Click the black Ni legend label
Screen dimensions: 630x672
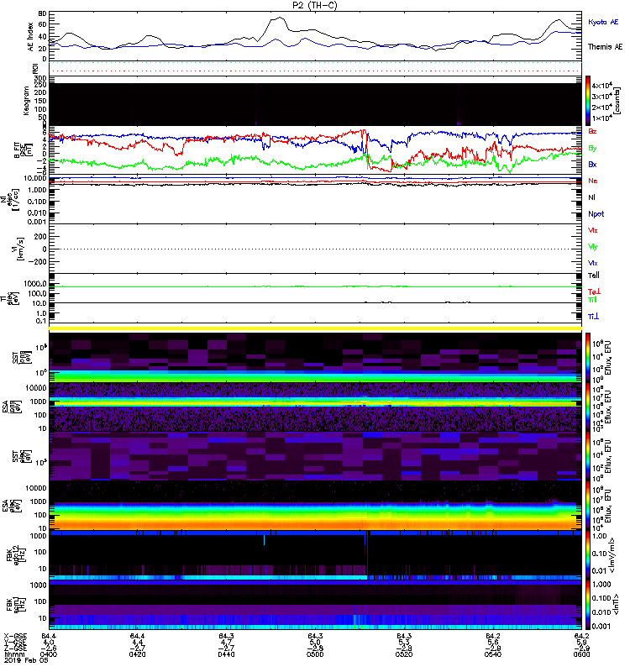tap(592, 197)
